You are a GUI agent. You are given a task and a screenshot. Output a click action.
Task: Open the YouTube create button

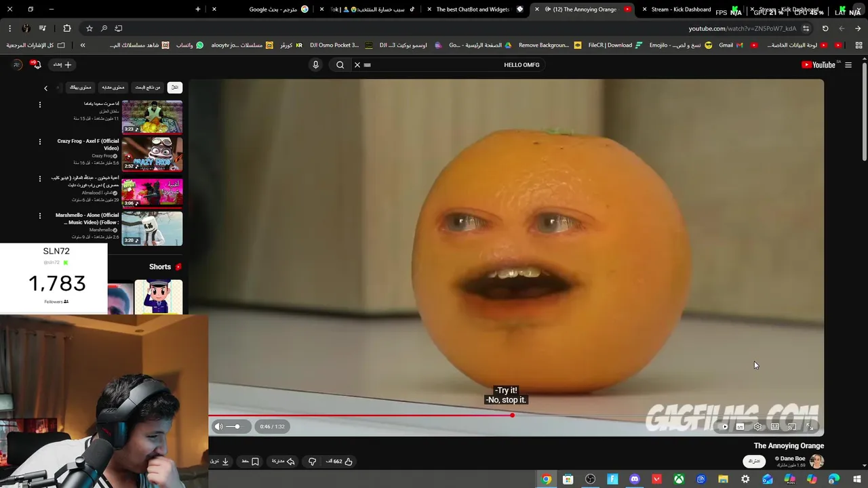click(x=62, y=64)
